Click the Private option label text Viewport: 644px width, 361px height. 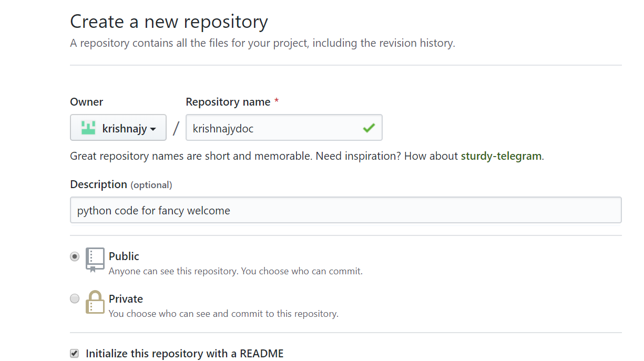(126, 299)
